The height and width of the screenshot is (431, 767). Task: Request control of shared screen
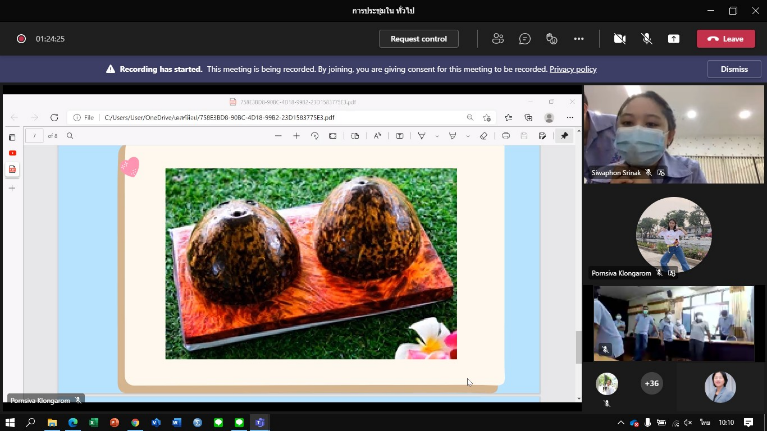pos(419,39)
